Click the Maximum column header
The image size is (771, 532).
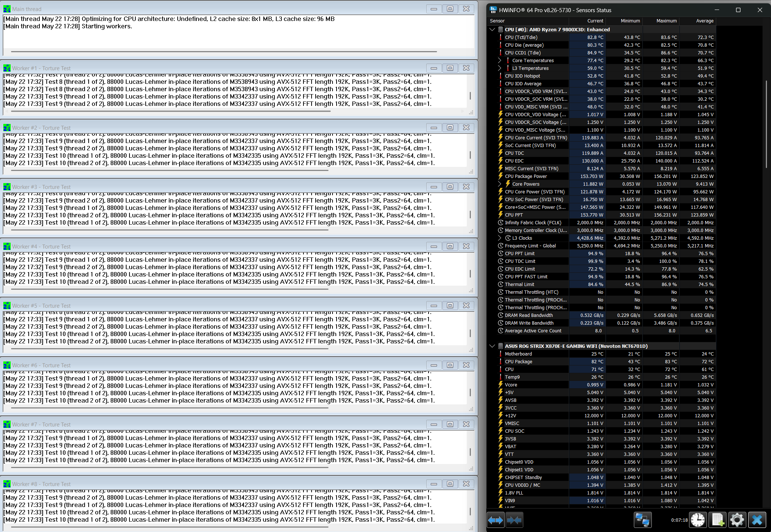(666, 21)
